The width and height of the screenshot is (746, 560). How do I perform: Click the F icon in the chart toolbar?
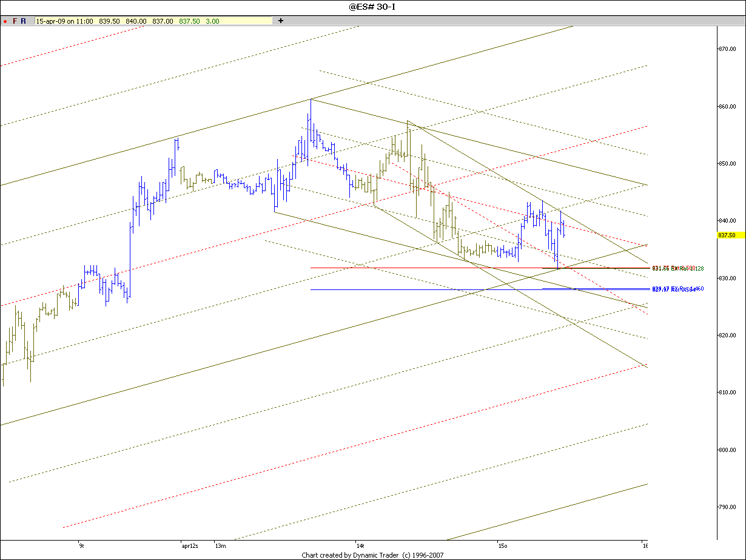(x=15, y=21)
